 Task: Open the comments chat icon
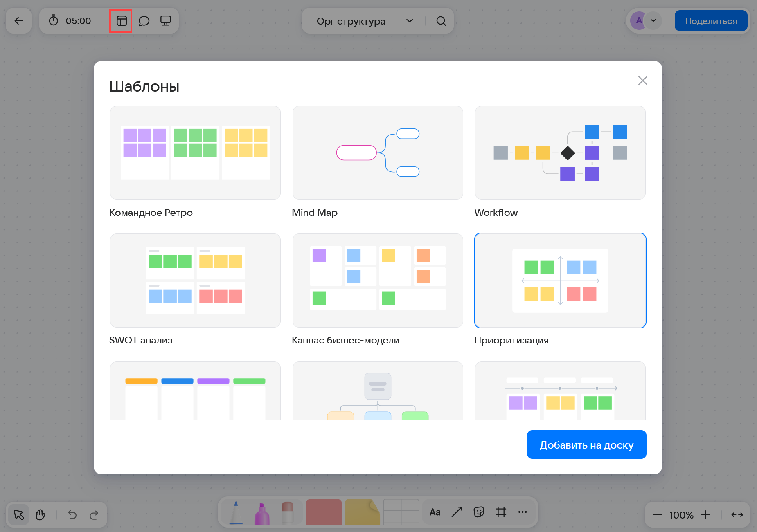tap(144, 21)
